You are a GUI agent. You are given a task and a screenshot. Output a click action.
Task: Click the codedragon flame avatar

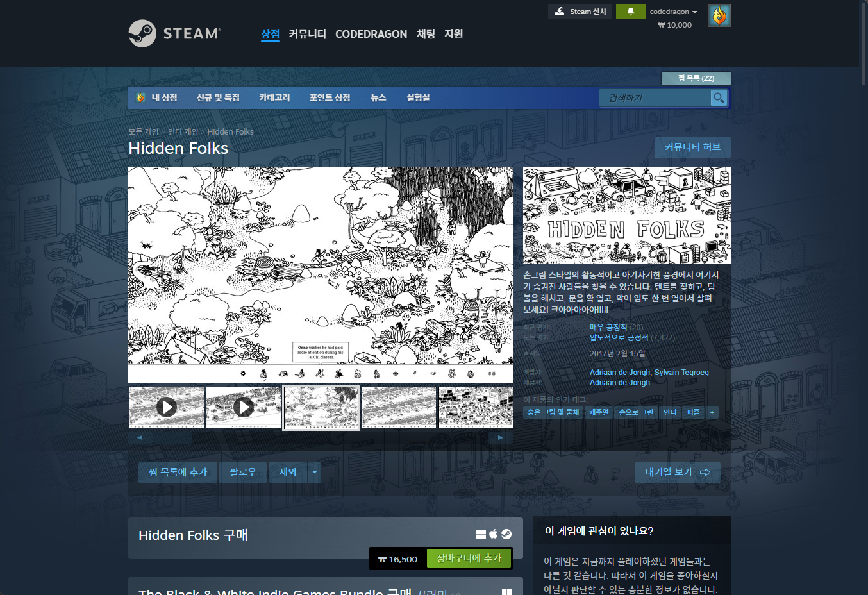coord(719,15)
